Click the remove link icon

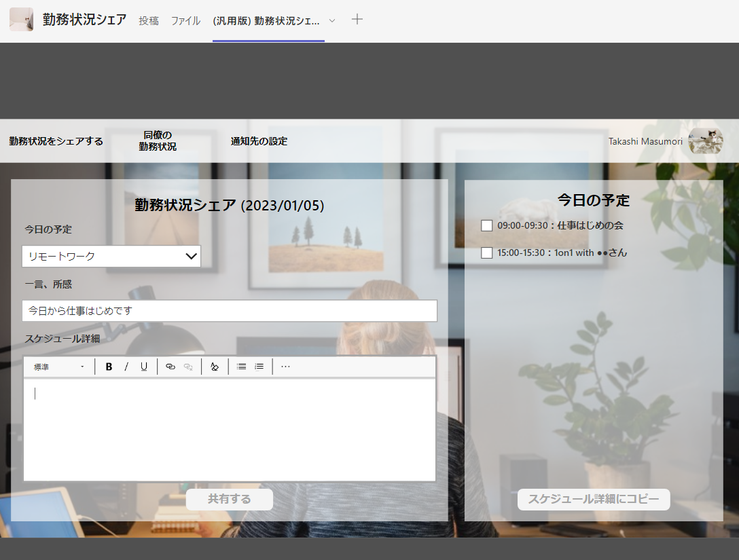(188, 367)
